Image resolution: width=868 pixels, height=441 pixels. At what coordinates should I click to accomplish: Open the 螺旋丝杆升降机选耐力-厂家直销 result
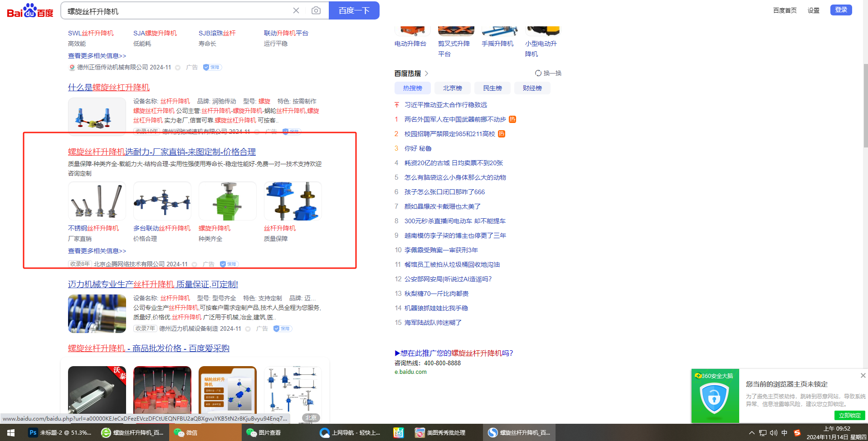coord(162,152)
